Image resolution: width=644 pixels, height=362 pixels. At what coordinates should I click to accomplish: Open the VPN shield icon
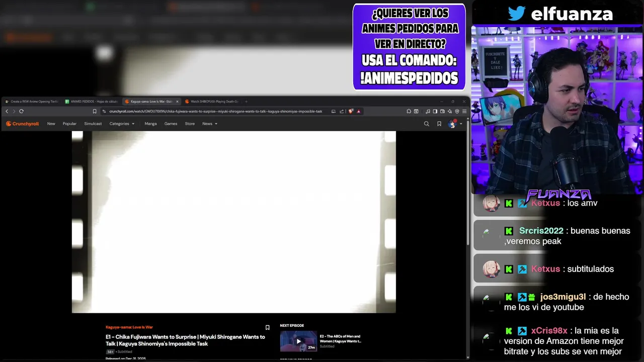coord(457,111)
